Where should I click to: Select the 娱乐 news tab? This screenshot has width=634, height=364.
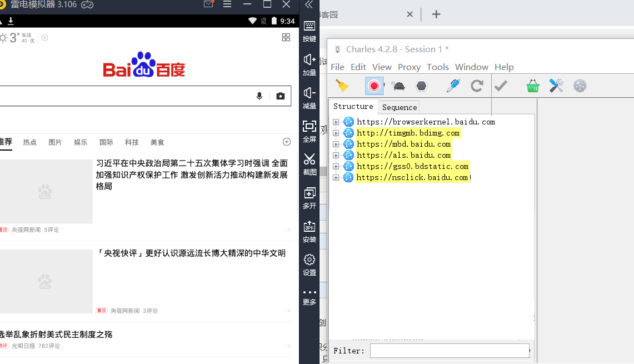click(x=81, y=142)
